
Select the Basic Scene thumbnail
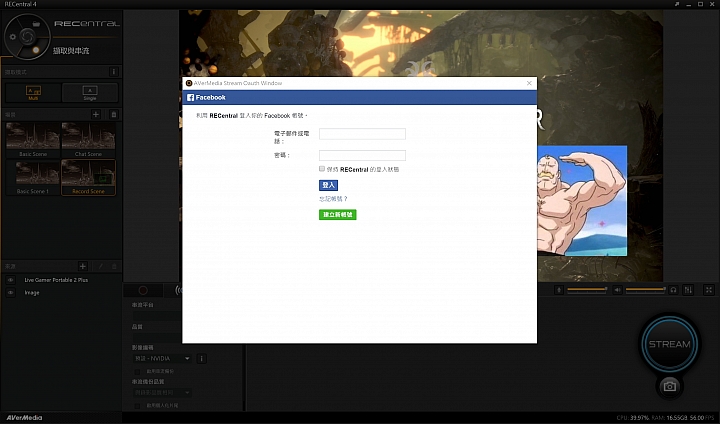(x=33, y=140)
